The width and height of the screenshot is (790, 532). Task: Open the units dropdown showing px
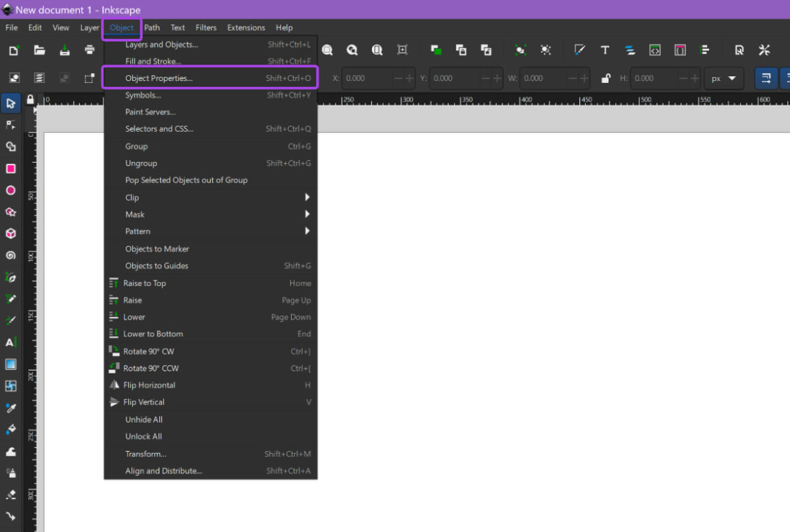pyautogui.click(x=724, y=78)
